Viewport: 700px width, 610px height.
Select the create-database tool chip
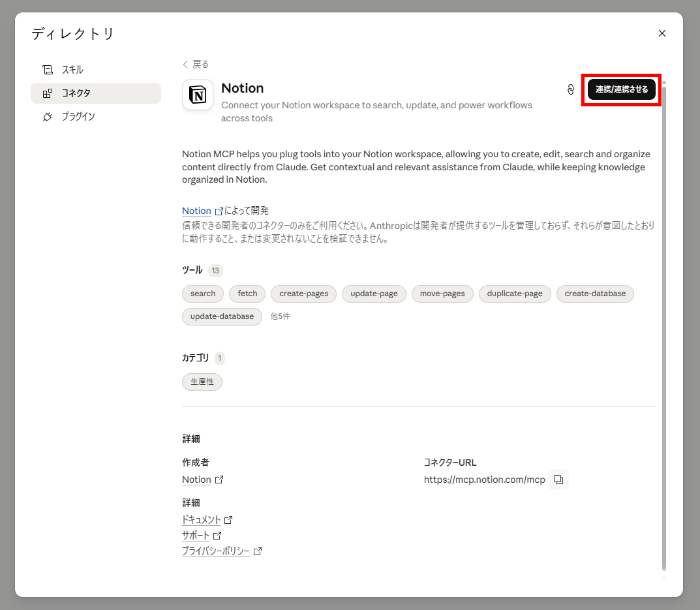595,294
